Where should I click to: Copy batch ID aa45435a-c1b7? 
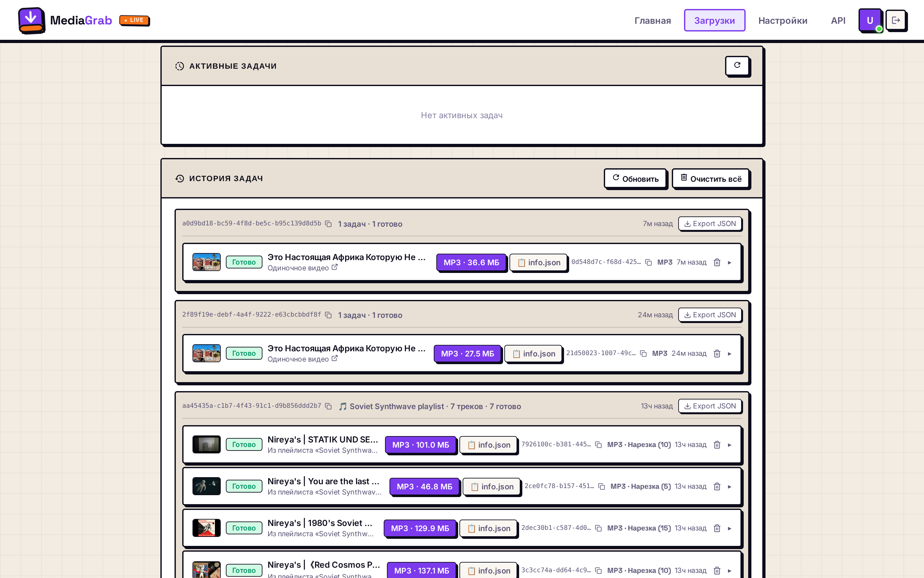pos(328,406)
